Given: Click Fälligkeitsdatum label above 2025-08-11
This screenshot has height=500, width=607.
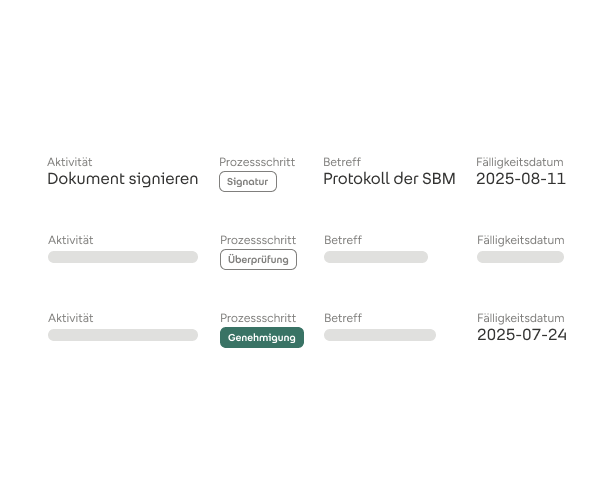Looking at the screenshot, I should tap(520, 162).
